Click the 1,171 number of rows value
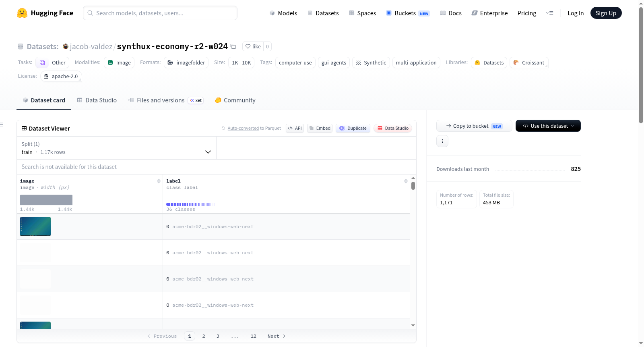Viewport: 644px width, 347px height. coord(446,203)
